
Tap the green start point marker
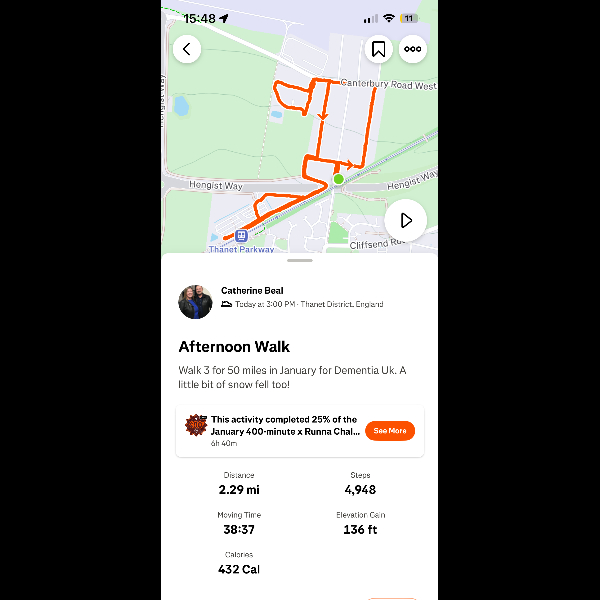[338, 179]
